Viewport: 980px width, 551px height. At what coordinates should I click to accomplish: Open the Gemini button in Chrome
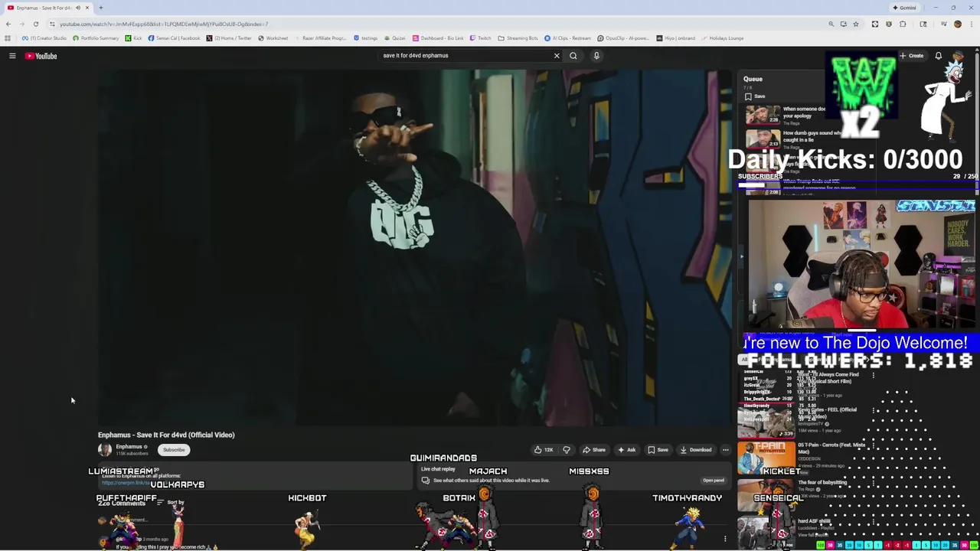point(904,8)
